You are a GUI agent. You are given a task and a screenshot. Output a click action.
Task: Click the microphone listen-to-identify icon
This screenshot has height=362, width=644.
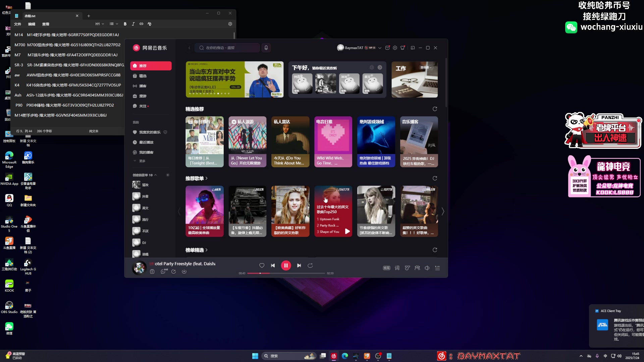(x=266, y=48)
